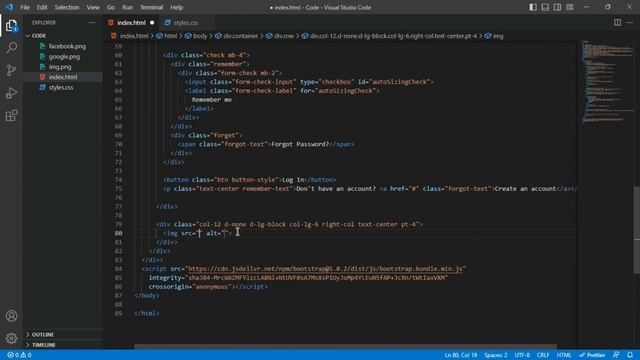640x360 pixels.
Task: Click the Prettier status bar item
Action: coord(592,355)
